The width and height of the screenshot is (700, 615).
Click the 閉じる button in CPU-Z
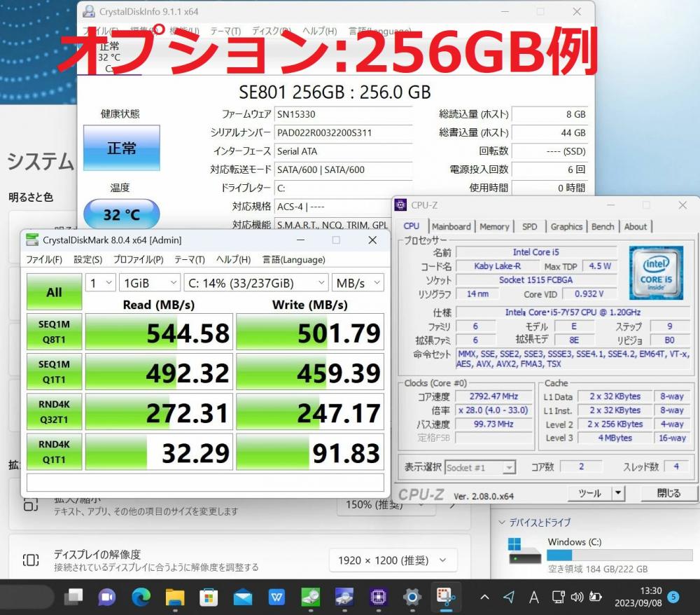[x=668, y=493]
